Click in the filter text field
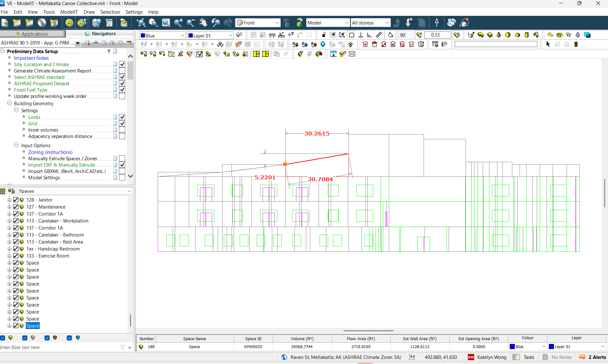The width and height of the screenshot is (608, 364). pyautogui.click(x=59, y=347)
